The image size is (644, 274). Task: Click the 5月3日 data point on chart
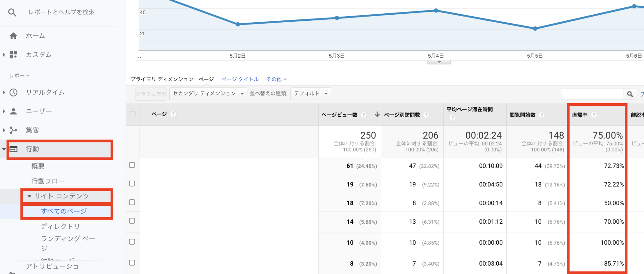coord(337,18)
